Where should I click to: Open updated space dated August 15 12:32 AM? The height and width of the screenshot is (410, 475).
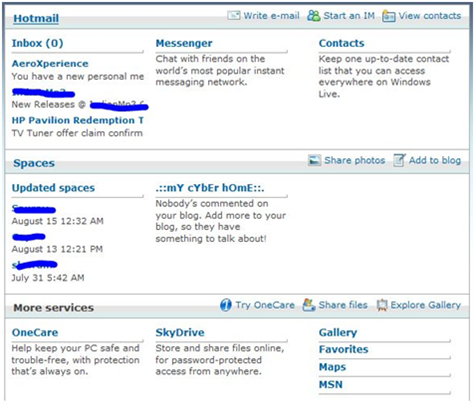tap(34, 209)
